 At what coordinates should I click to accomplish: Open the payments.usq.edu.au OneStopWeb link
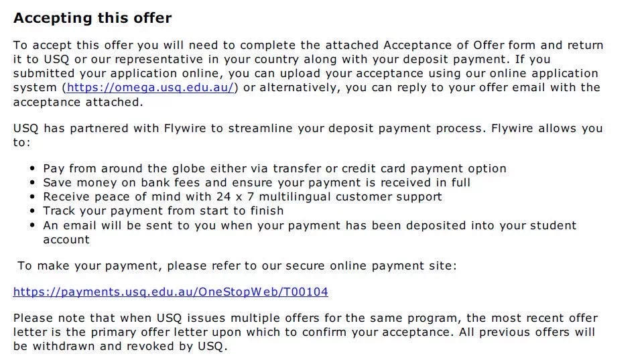pos(170,292)
